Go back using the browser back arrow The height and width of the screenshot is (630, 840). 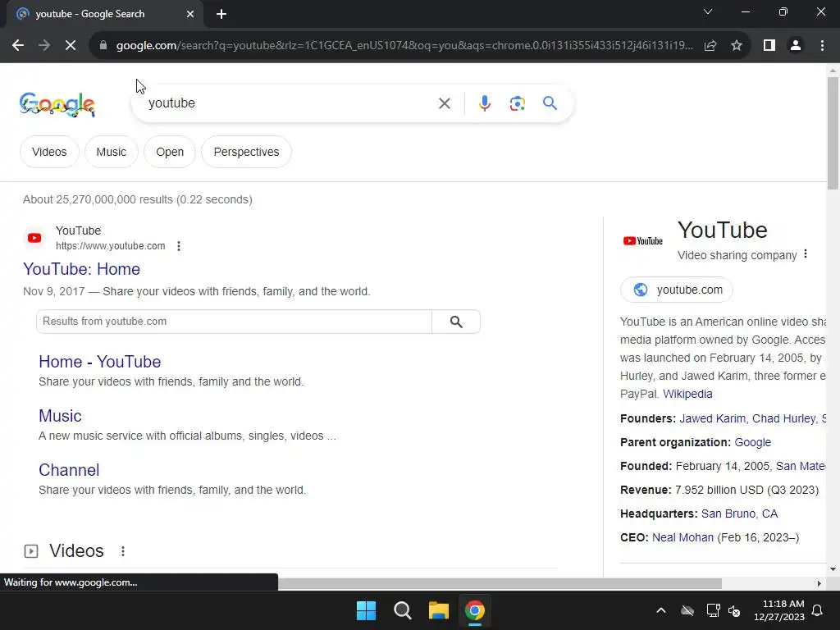click(18, 46)
